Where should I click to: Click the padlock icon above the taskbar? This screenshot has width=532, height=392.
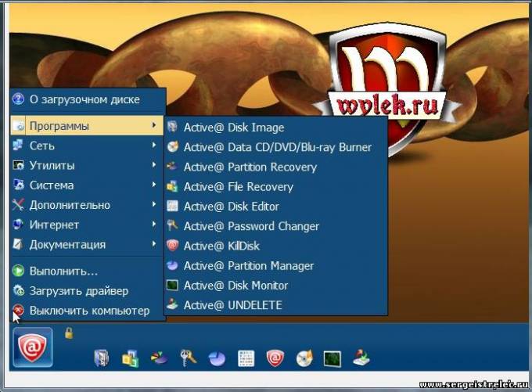tap(69, 333)
